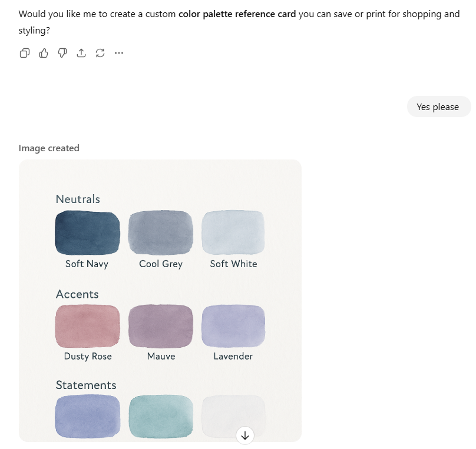
Task: Give the response a thumbs up
Action: (44, 54)
